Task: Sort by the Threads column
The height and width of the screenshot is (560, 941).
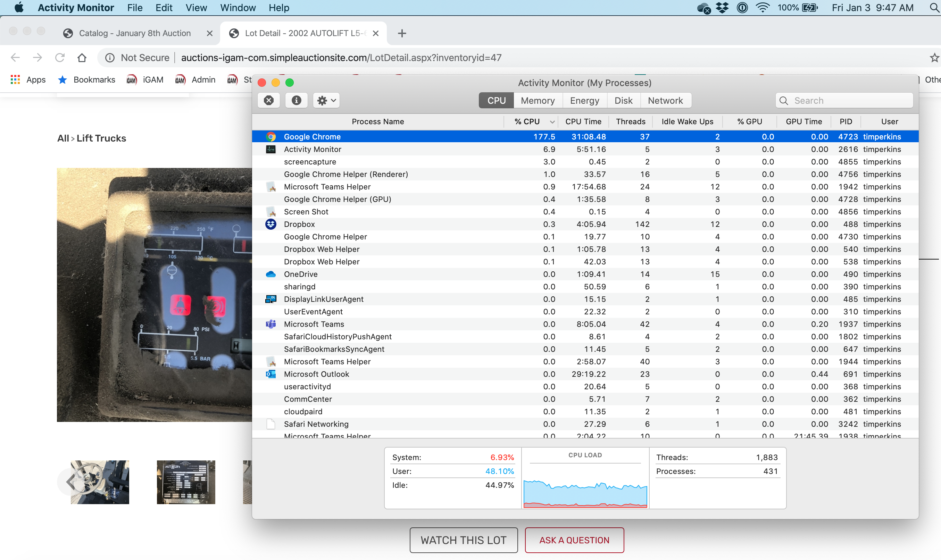Action: (x=630, y=121)
